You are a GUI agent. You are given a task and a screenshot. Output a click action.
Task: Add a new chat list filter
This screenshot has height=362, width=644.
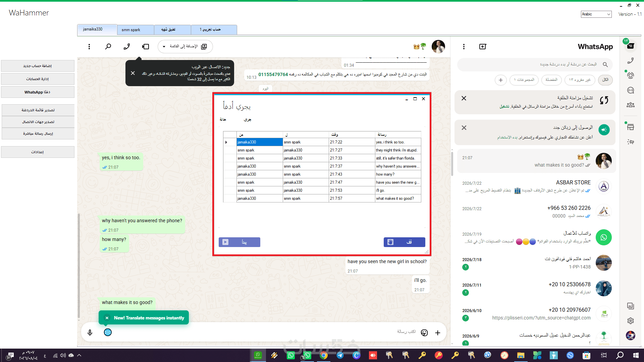[x=501, y=80]
